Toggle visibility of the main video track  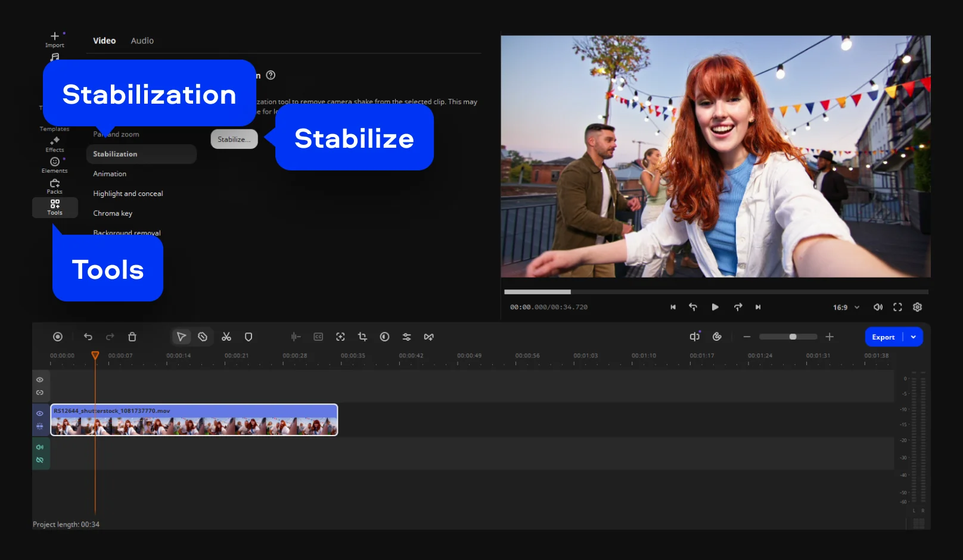(40, 413)
